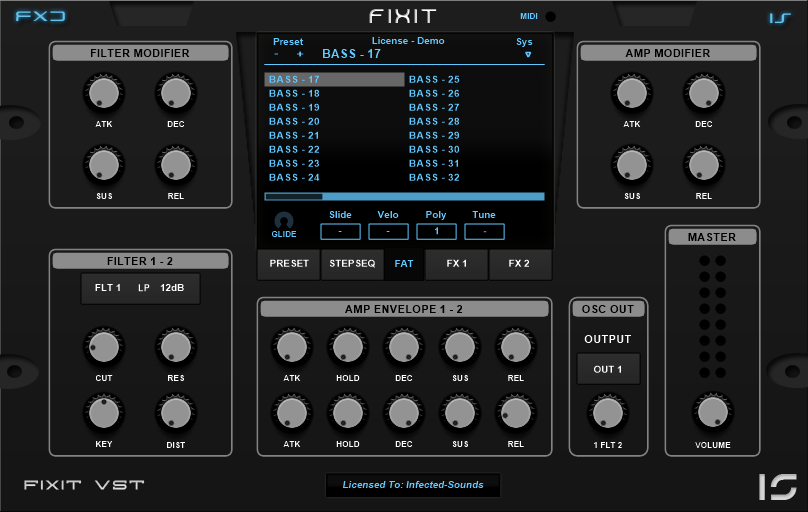Click Filter Modifier SUS knob
The image size is (808, 512).
coord(104,166)
